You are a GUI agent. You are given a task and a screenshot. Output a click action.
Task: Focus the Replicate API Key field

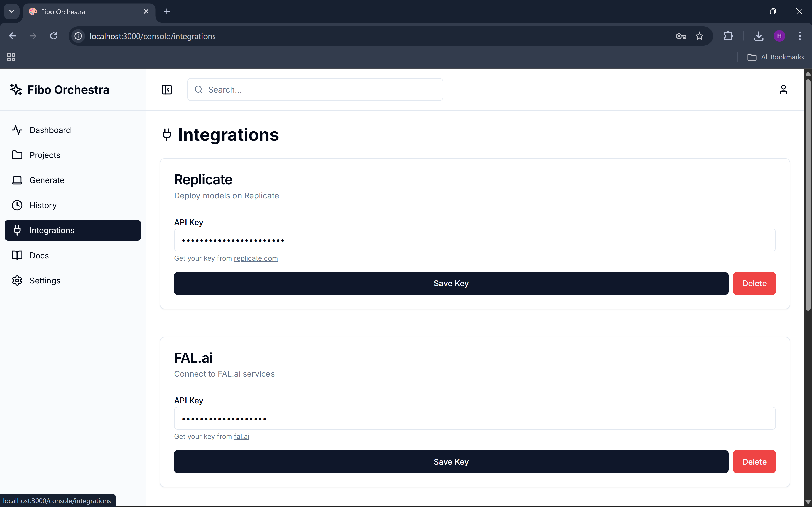tap(475, 240)
